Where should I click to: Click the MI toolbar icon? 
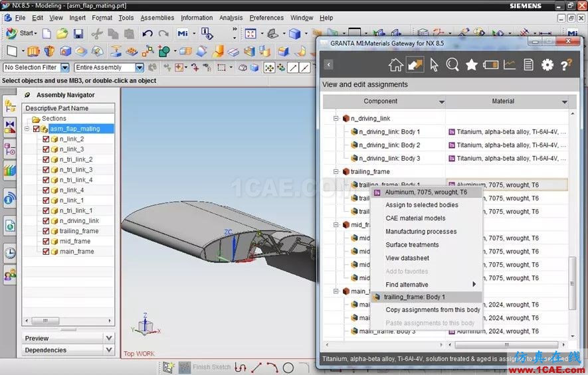(x=183, y=33)
